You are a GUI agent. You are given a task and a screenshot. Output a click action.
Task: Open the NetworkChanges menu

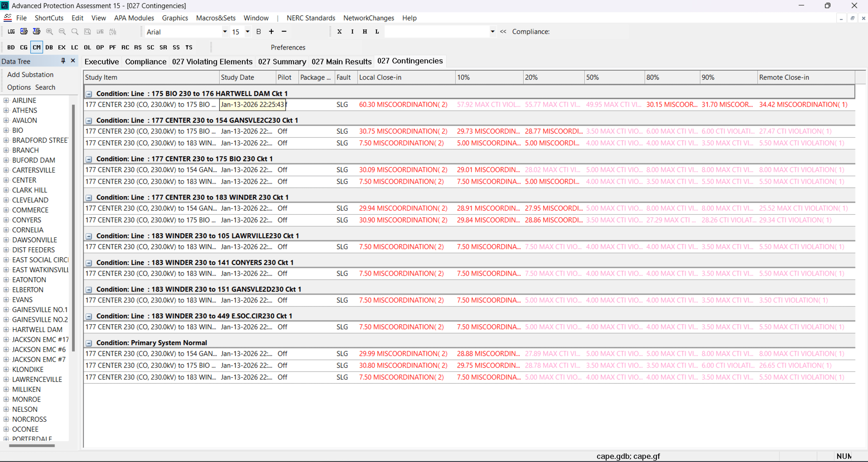click(x=369, y=18)
